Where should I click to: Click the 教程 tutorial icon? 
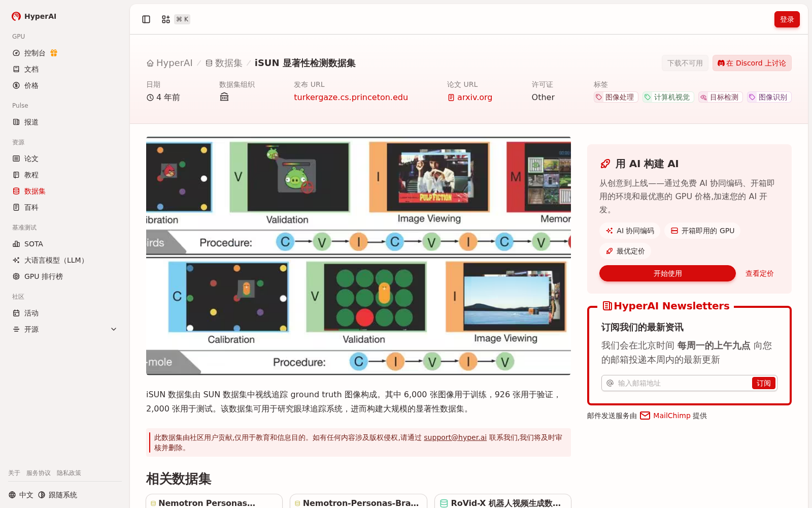pyautogui.click(x=16, y=175)
